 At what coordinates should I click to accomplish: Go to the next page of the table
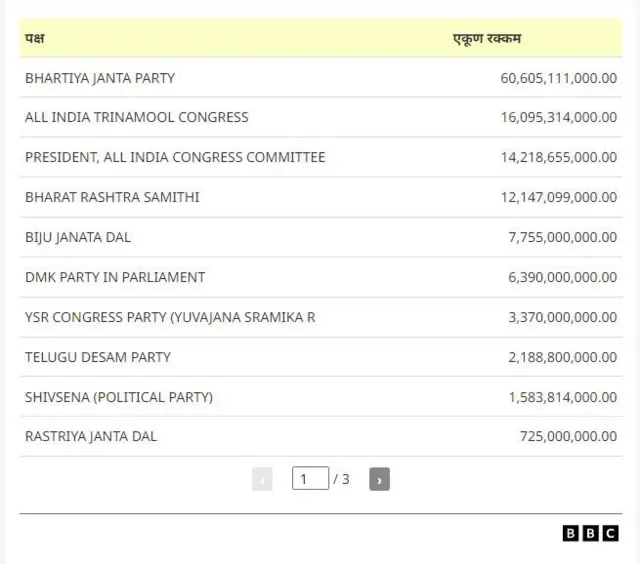(379, 479)
